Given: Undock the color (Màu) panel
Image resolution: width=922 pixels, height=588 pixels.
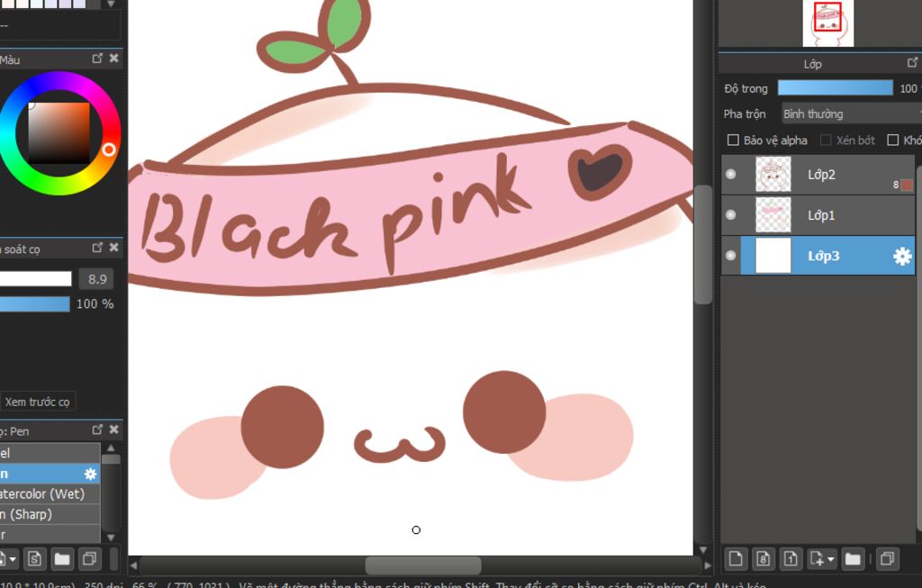Looking at the screenshot, I should pos(97,59).
